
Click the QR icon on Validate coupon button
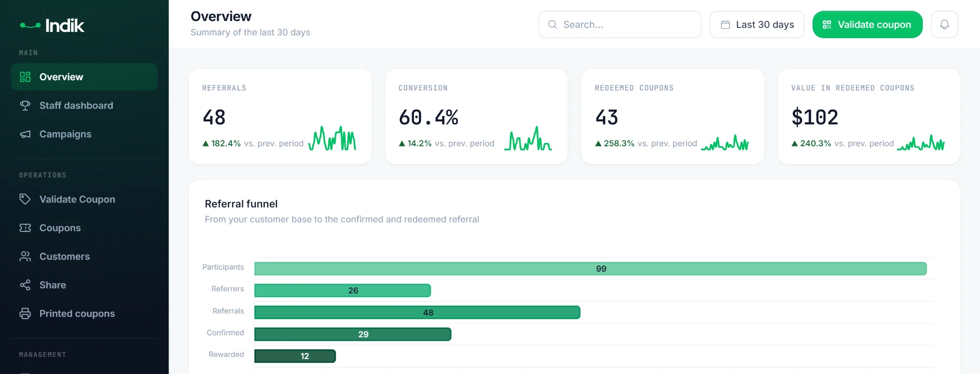(x=827, y=24)
